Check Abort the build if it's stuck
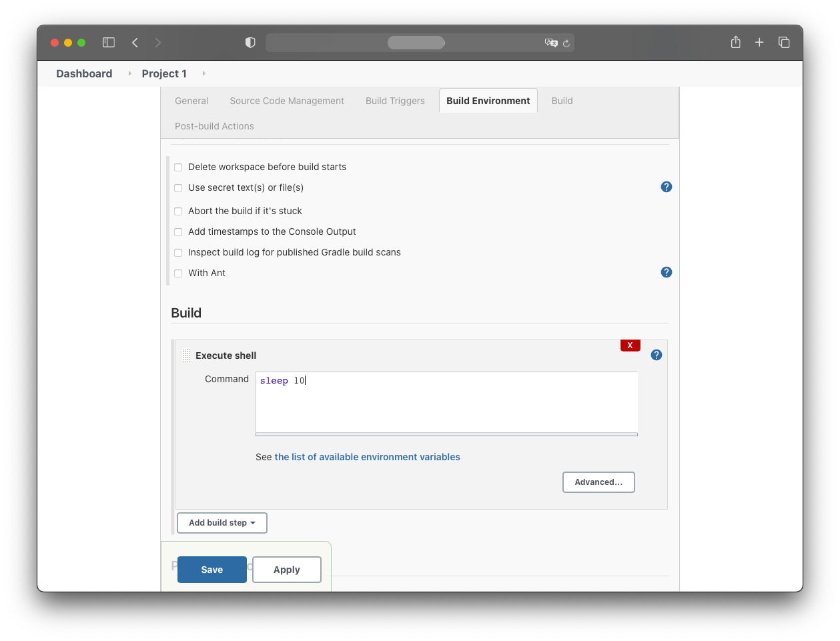840x641 pixels. pos(178,211)
